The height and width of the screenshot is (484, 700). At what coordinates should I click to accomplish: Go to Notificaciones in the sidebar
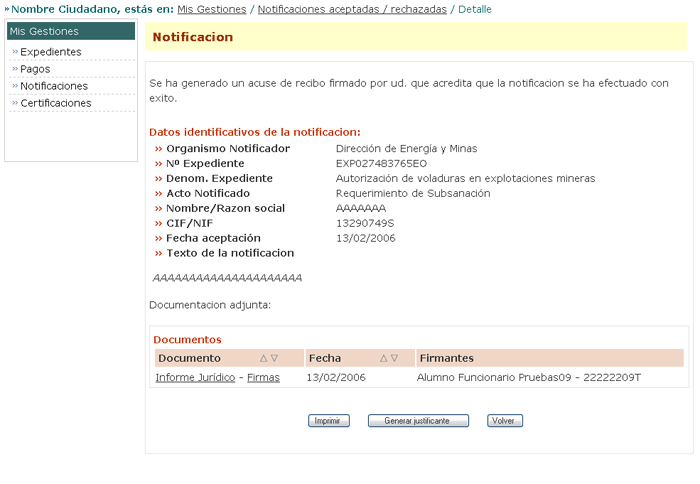pos(54,86)
